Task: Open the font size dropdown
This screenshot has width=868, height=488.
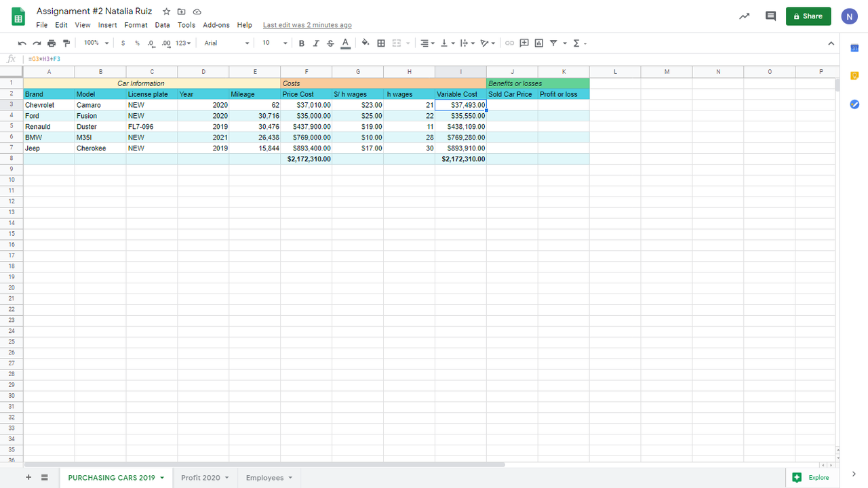Action: pos(275,43)
